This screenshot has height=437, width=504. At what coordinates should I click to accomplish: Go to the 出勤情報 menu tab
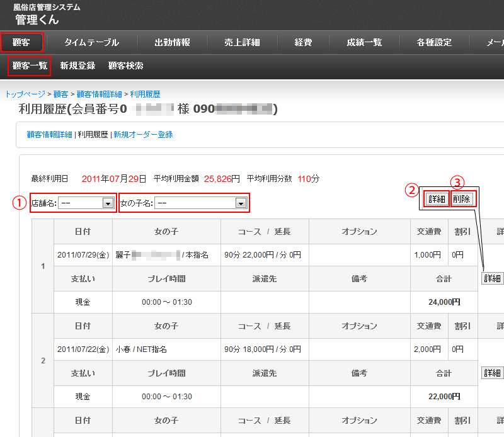172,42
